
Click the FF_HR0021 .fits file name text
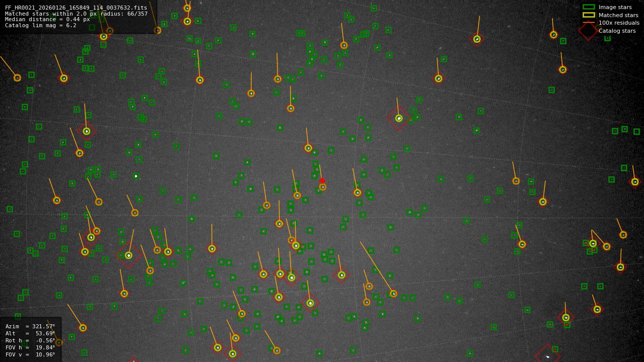pyautogui.click(x=76, y=8)
